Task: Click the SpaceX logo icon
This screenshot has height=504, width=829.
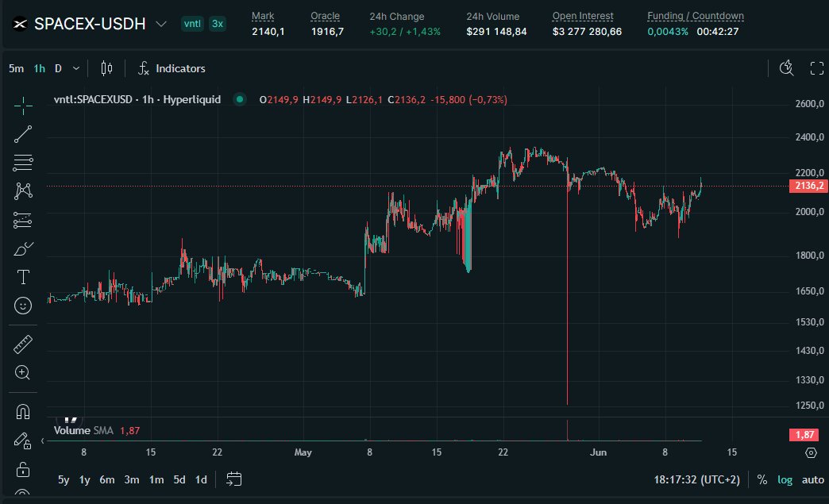Action: pyautogui.click(x=20, y=24)
